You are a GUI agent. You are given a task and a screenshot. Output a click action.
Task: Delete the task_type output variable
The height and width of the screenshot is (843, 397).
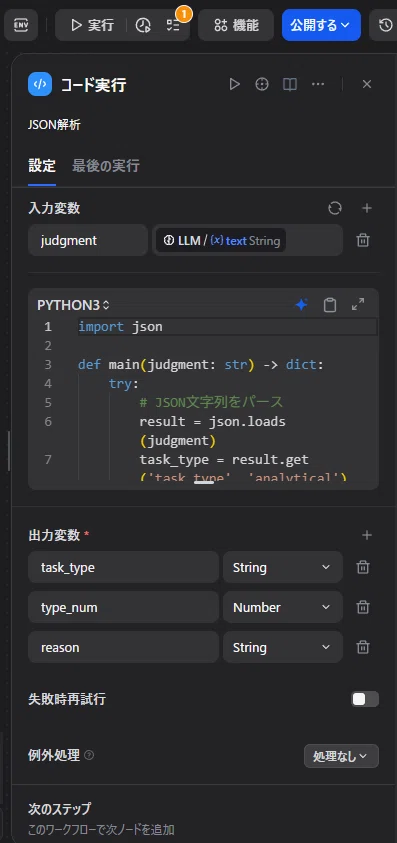pyautogui.click(x=363, y=567)
